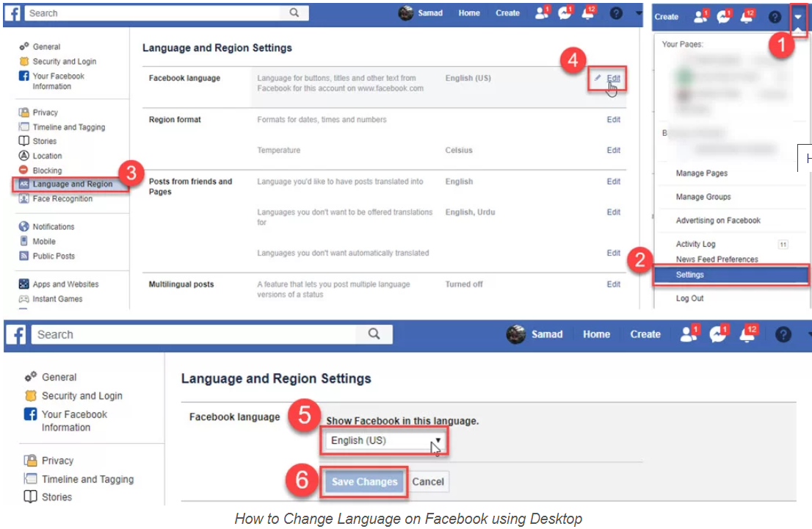Select Advertising on Facebook menu entry
The width and height of the screenshot is (812, 529).
point(718,220)
